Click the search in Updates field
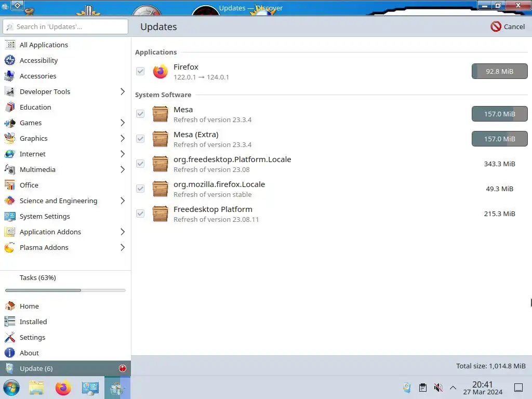 click(65, 26)
